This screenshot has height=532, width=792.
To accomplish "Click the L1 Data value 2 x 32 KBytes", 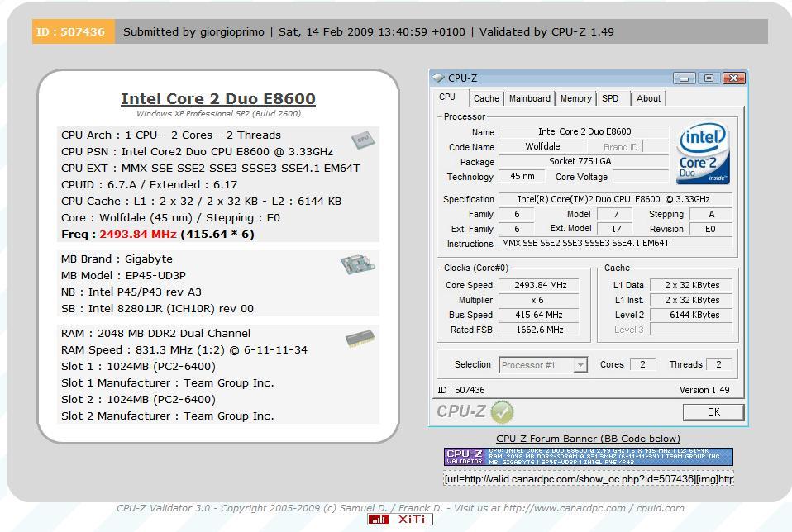I will coord(691,285).
